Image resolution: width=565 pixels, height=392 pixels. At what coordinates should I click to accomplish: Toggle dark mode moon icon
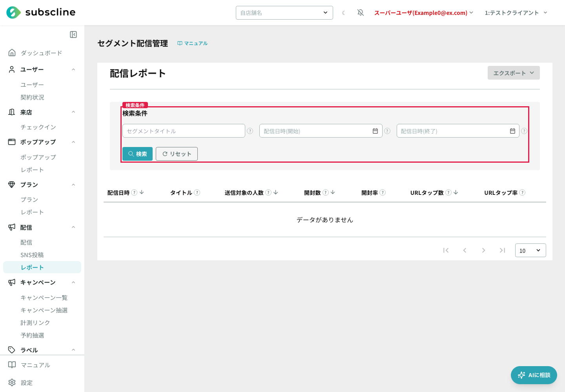pos(344,13)
